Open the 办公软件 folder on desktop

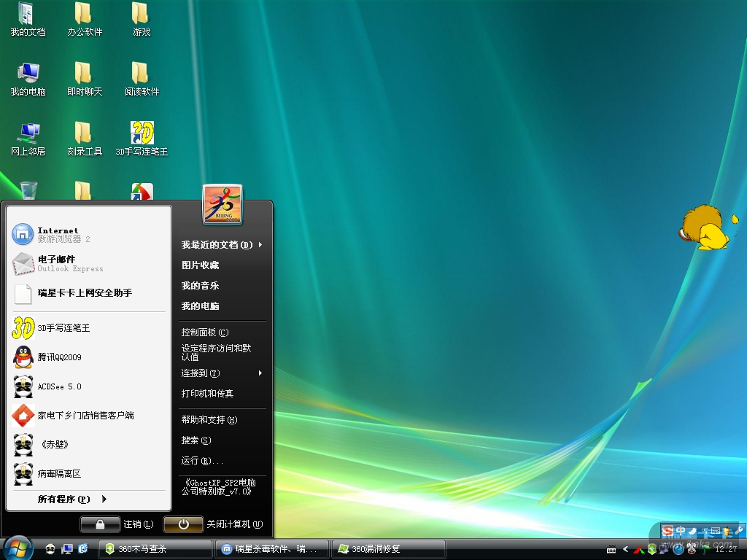pyautogui.click(x=85, y=19)
